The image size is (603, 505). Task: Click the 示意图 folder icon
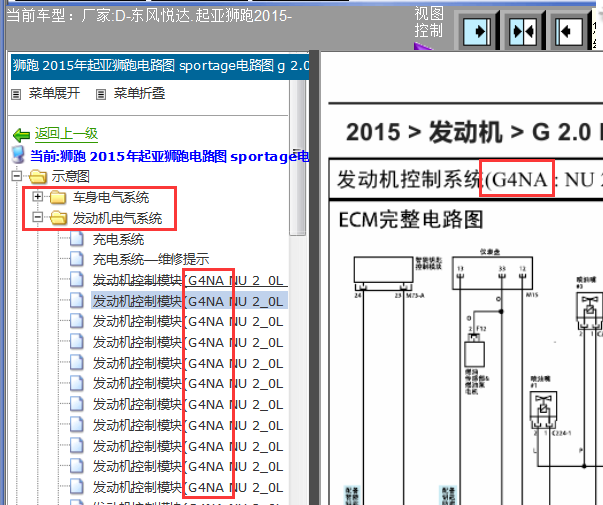point(38,177)
